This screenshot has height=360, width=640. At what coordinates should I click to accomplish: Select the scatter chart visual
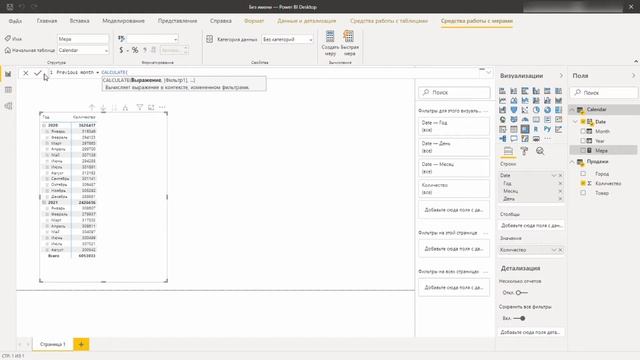pos(525,110)
